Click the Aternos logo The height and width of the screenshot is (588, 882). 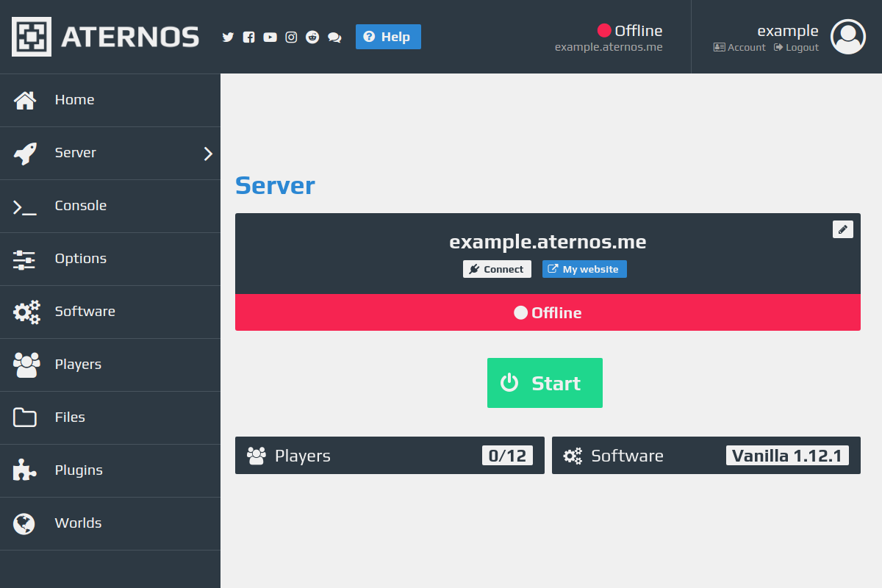point(105,37)
